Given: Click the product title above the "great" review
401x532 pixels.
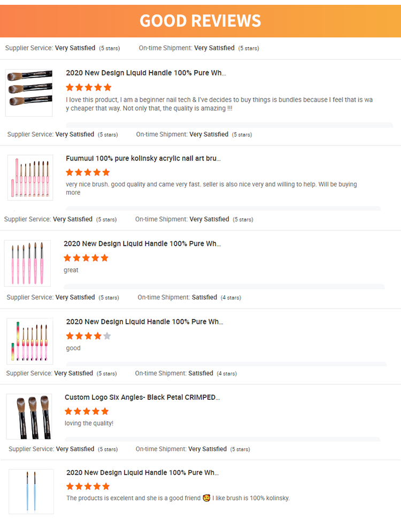Looking at the screenshot, I should [x=142, y=244].
